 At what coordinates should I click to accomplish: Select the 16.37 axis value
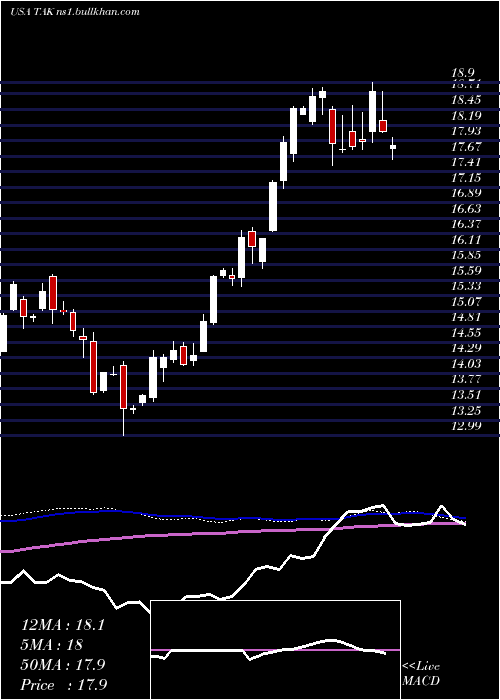[x=466, y=225]
